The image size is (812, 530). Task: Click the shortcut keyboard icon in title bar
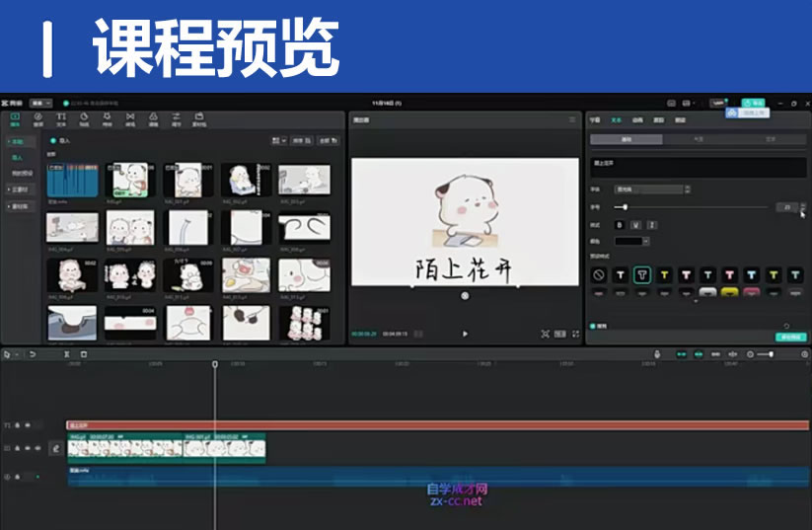(x=671, y=103)
